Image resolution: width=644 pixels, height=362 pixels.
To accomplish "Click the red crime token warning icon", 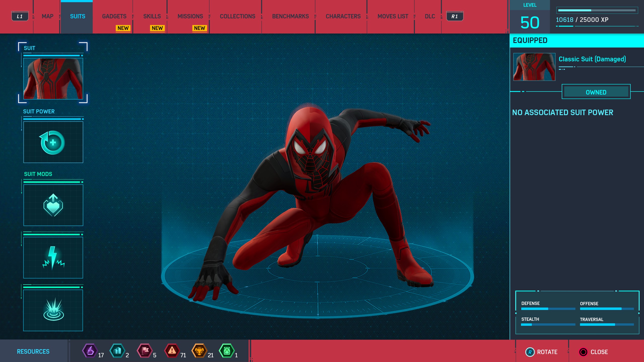I will 172,350.
